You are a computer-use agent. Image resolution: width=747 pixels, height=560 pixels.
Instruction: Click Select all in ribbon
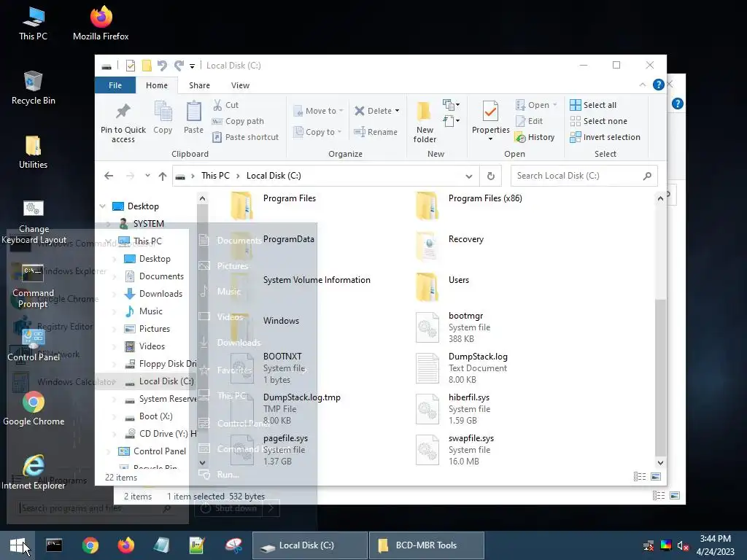593,105
